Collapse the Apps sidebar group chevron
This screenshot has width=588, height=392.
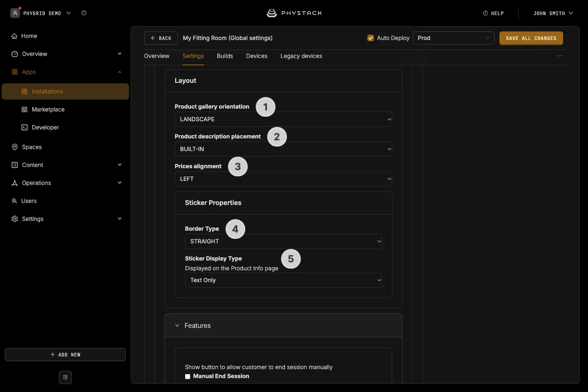click(120, 72)
